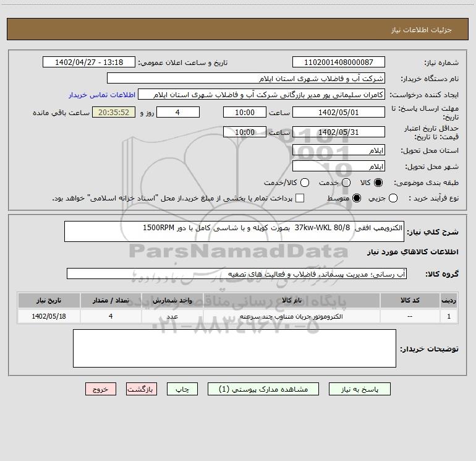Select the جزیی purchase type radio
Image resolution: width=476 pixels, height=461 pixels.
coord(393,198)
